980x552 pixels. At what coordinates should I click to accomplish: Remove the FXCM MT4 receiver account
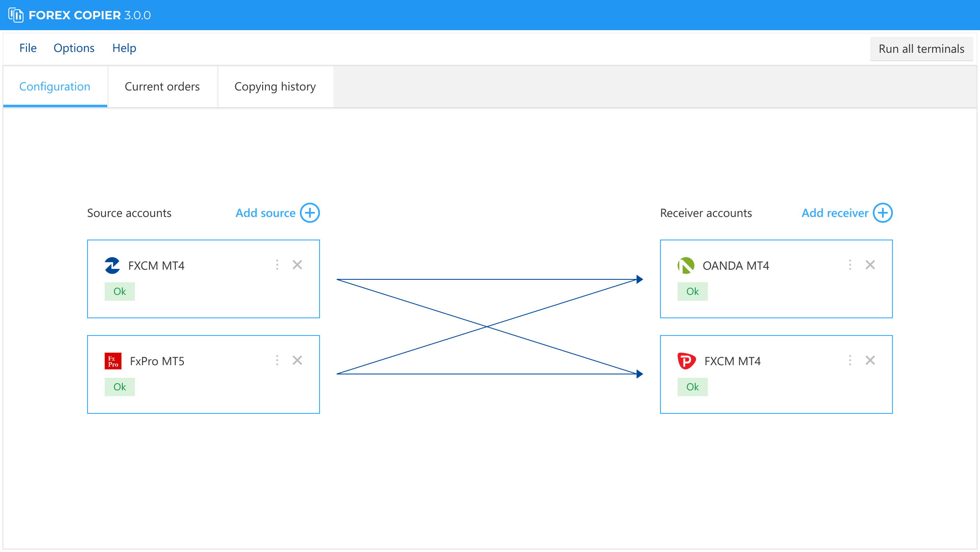870,360
